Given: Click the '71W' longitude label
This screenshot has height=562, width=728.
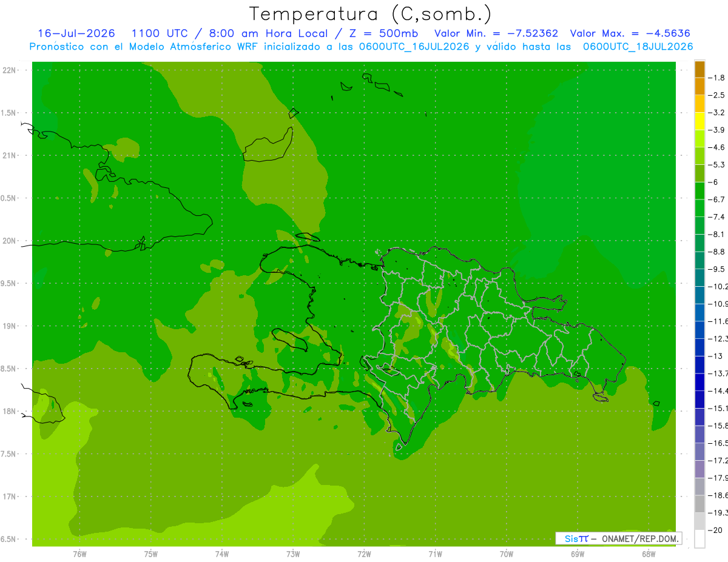Looking at the screenshot, I should tap(435, 554).
